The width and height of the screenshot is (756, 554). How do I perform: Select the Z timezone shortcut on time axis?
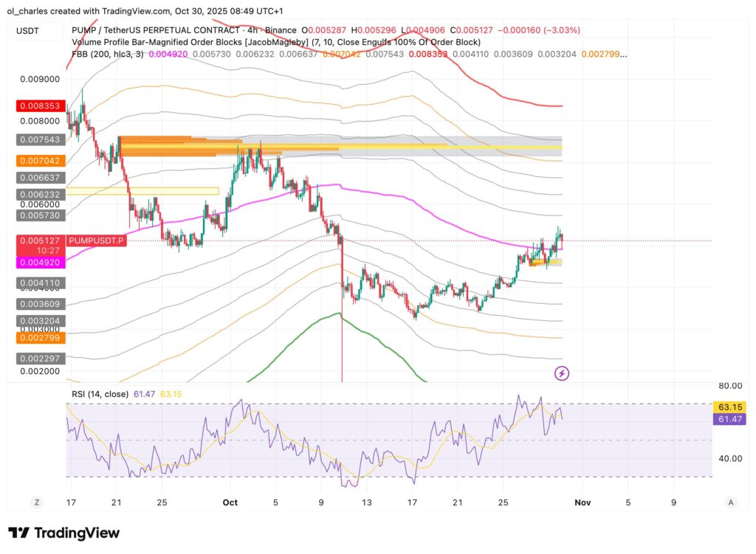pyautogui.click(x=37, y=502)
